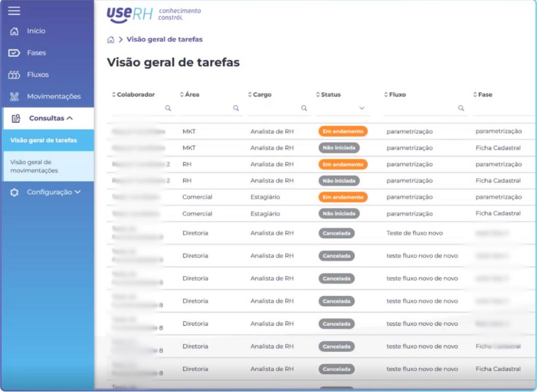Click the Consultas clipboard icon
537x392 pixels.
coord(16,118)
